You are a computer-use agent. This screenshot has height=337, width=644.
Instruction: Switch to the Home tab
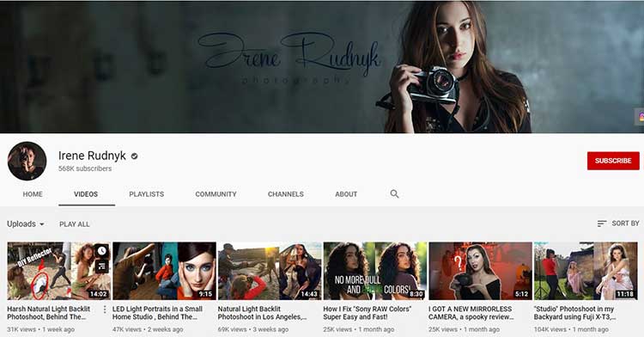(x=33, y=194)
